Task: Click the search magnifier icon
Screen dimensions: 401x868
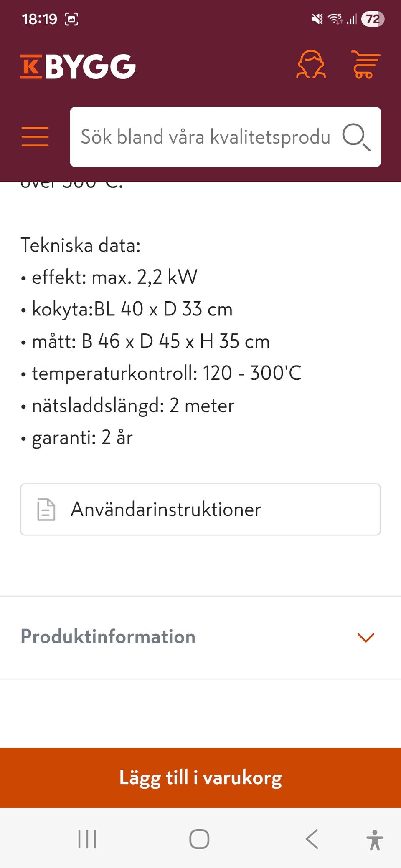Action: [x=356, y=137]
